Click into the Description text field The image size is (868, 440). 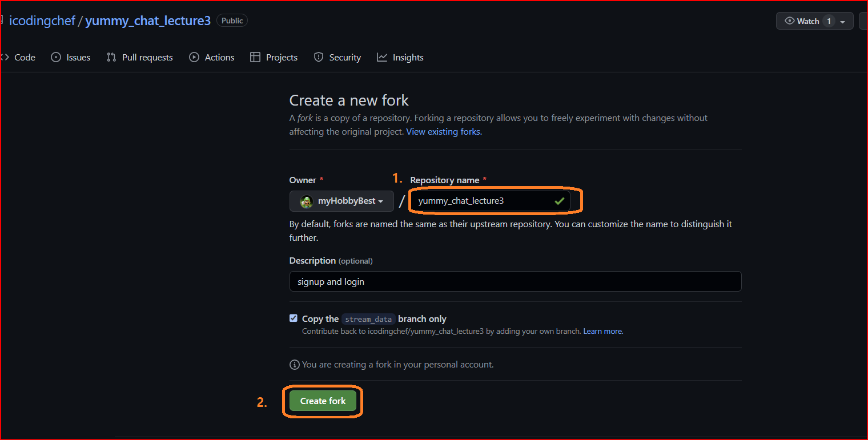pos(515,281)
